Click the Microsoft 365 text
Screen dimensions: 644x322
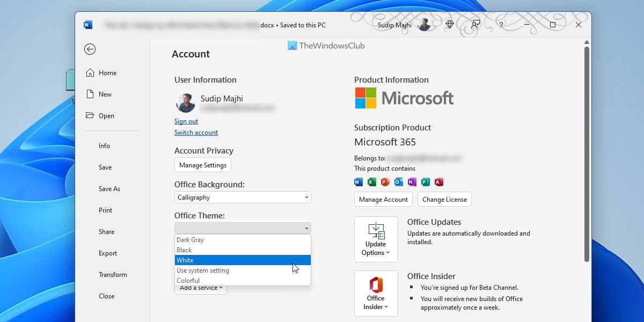(385, 142)
